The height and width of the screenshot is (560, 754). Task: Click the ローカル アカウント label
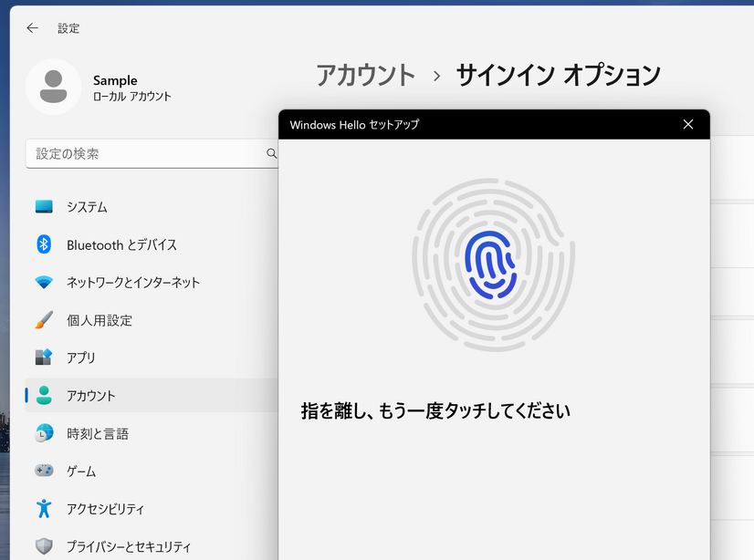coord(131,96)
